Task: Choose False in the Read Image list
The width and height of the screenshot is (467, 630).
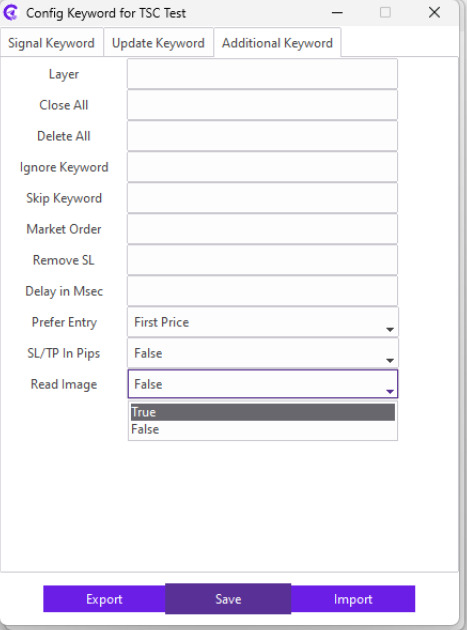Action: pyautogui.click(x=263, y=430)
